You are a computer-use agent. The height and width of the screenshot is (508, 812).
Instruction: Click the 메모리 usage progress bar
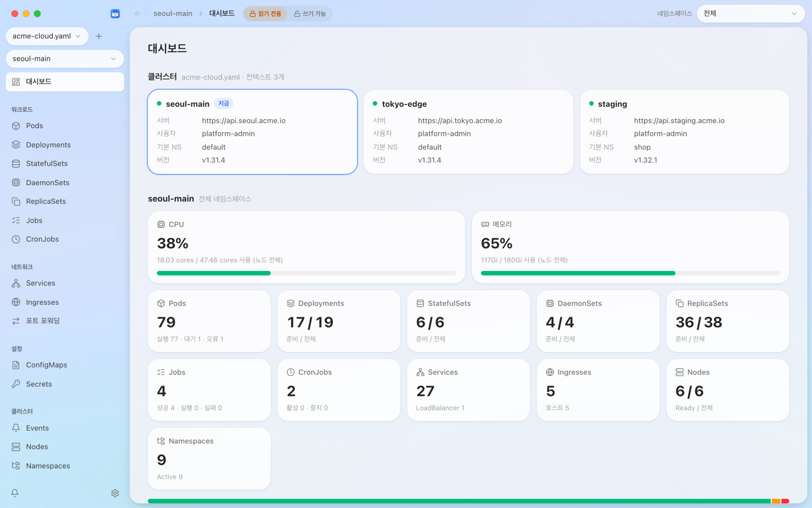point(630,273)
